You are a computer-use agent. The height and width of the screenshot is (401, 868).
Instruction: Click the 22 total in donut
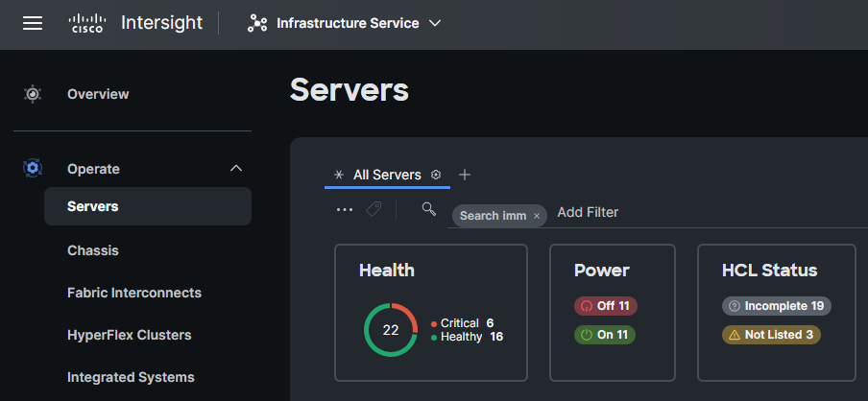(x=390, y=330)
